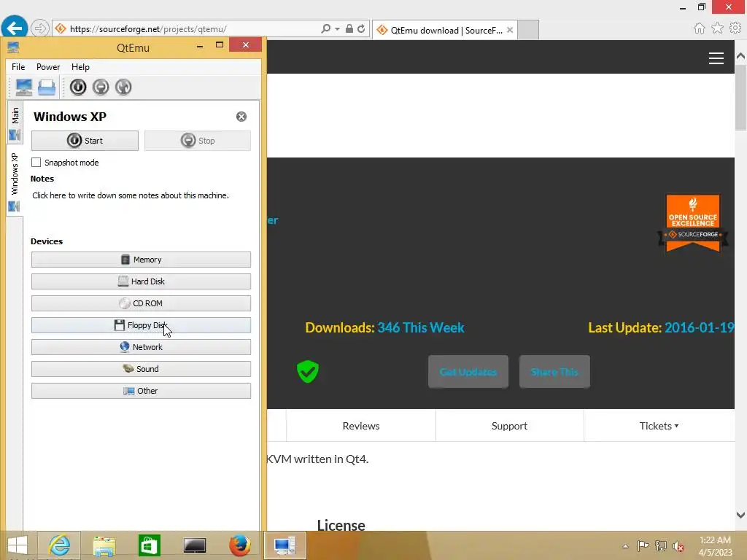The image size is (747, 560).
Task: Expand the Network device settings
Action: 141,347
